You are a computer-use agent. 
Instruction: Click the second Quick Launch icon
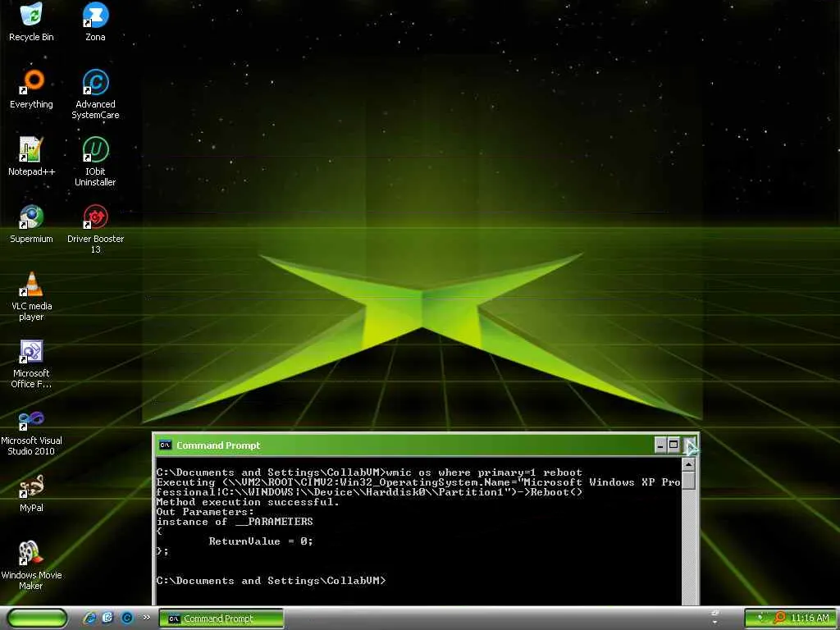[x=107, y=618]
